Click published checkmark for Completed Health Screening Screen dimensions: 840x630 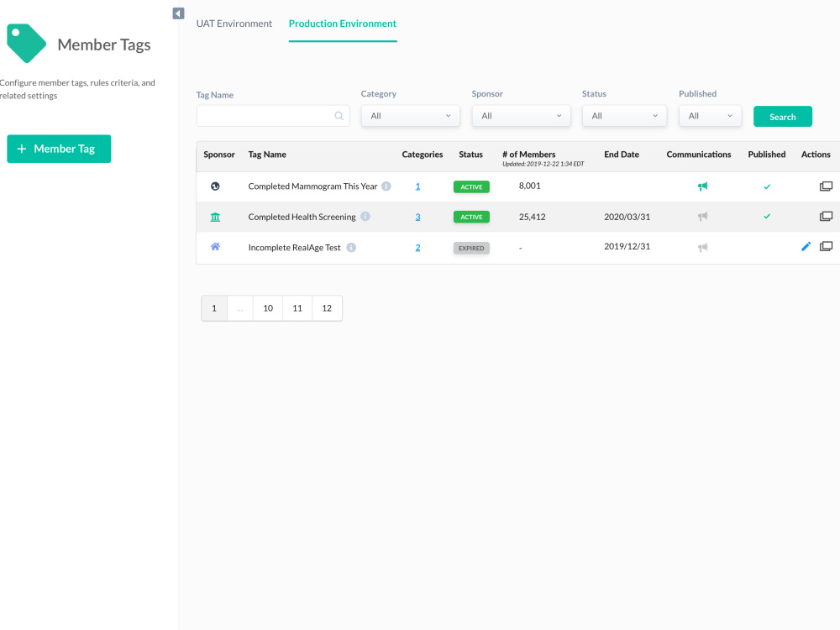pos(767,217)
